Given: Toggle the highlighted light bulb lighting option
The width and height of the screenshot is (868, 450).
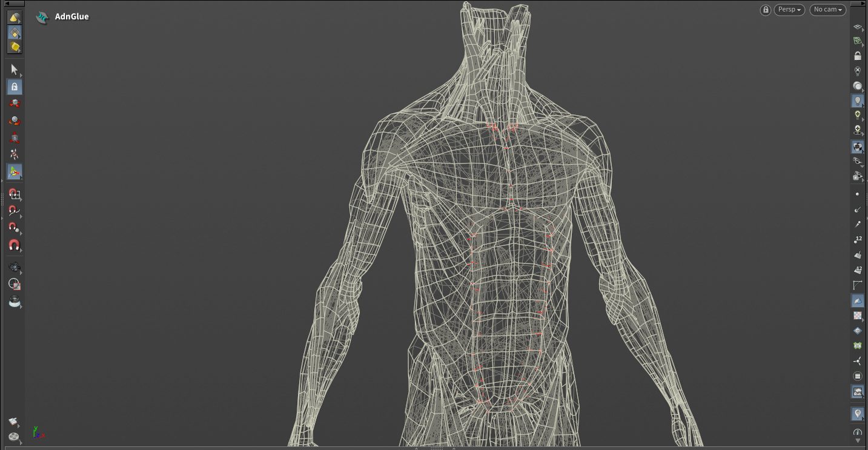Looking at the screenshot, I should pos(857,101).
